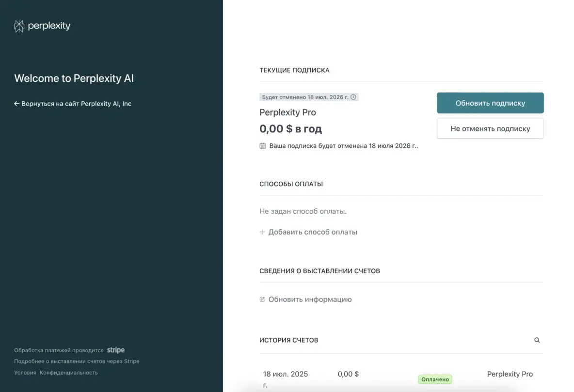Screen dimensions: 574x392
Task: Click the search icon in billing history
Action: [537, 340]
